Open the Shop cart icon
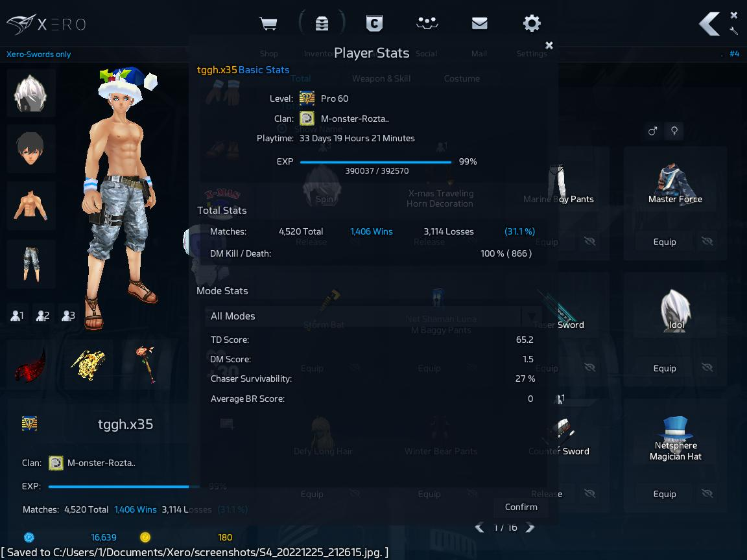747x560 pixels. pyautogui.click(x=268, y=24)
